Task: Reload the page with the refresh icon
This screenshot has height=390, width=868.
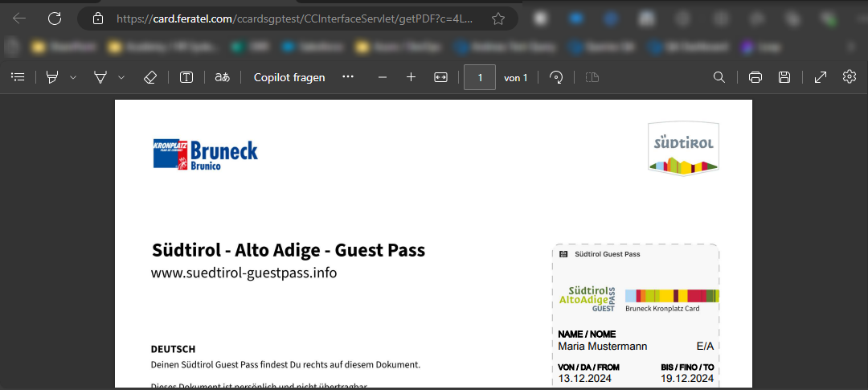Action: [55, 18]
